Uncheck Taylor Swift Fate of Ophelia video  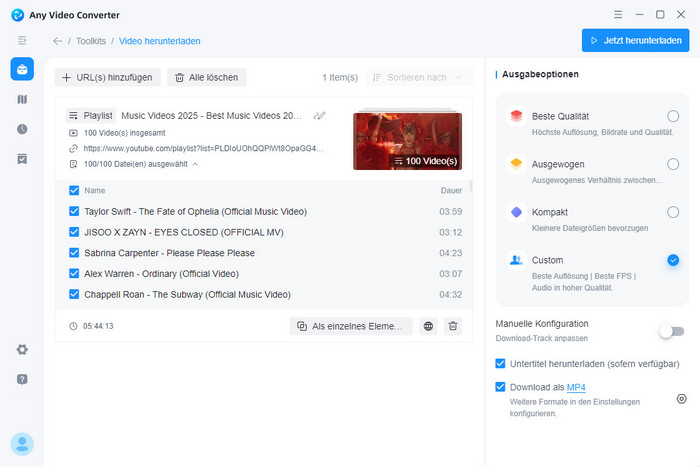coord(74,212)
